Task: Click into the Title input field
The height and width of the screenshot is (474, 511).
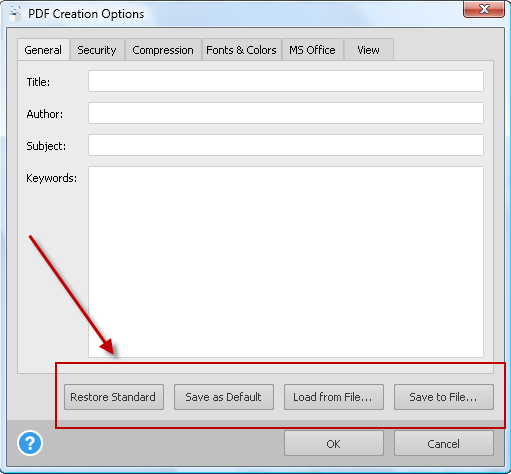Action: coord(286,81)
